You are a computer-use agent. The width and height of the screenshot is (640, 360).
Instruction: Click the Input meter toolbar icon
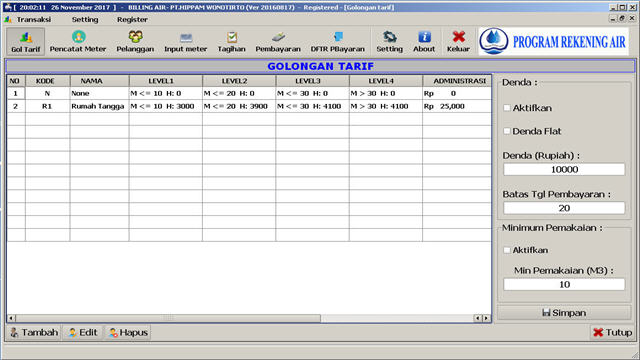pyautogui.click(x=186, y=41)
